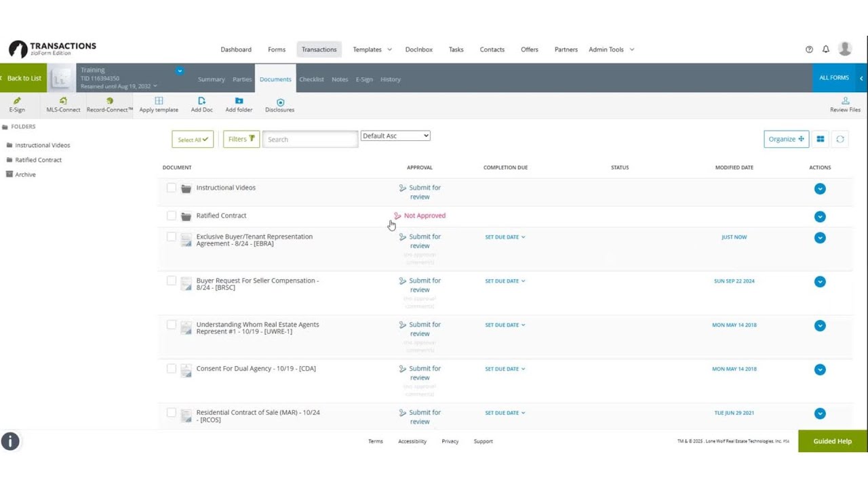Image resolution: width=868 pixels, height=488 pixels.
Task: Open actions menu for Understanding Whom Real Estate Agents Represent
Action: tap(820, 325)
